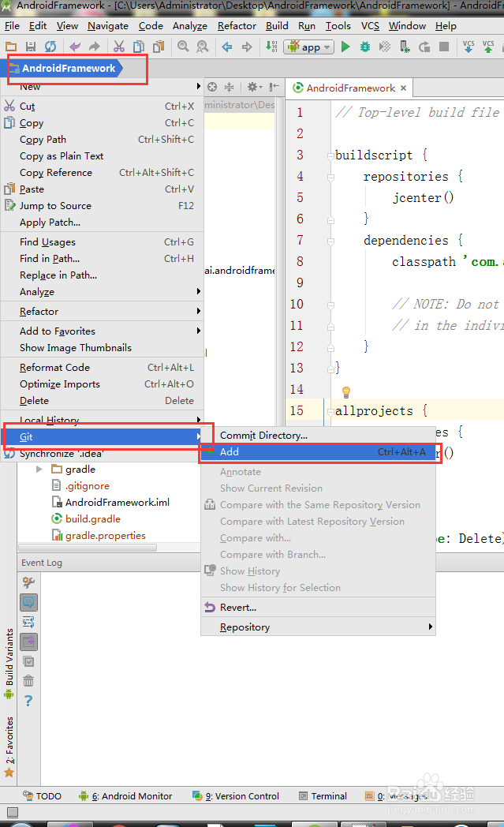504x827 pixels.
Task: Click the Save All toolbar icon
Action: click(x=31, y=47)
